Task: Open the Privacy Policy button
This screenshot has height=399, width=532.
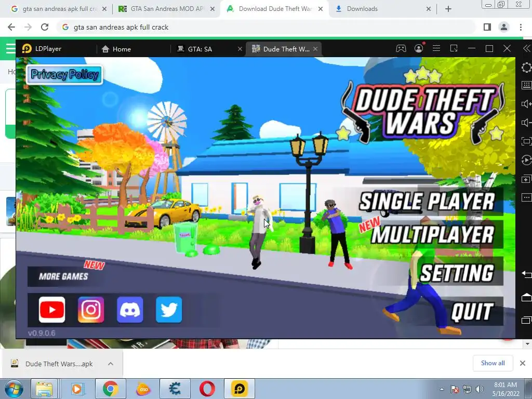Action: (64, 74)
